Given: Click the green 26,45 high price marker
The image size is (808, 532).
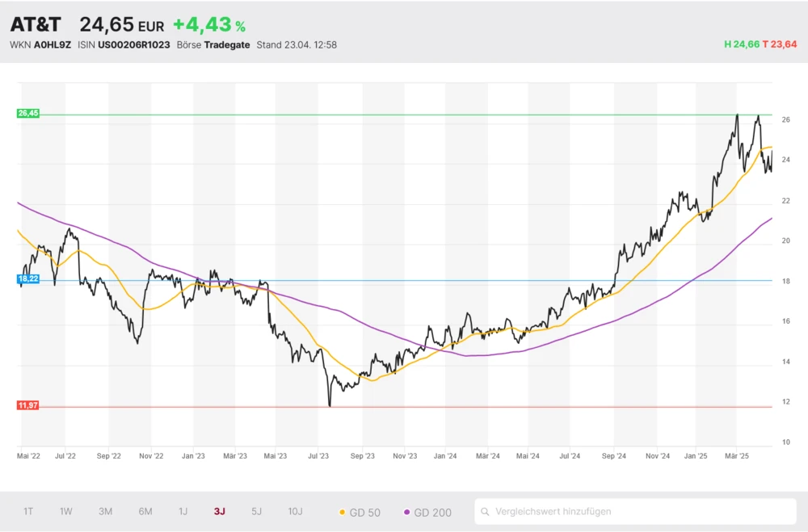Looking at the screenshot, I should (x=28, y=114).
